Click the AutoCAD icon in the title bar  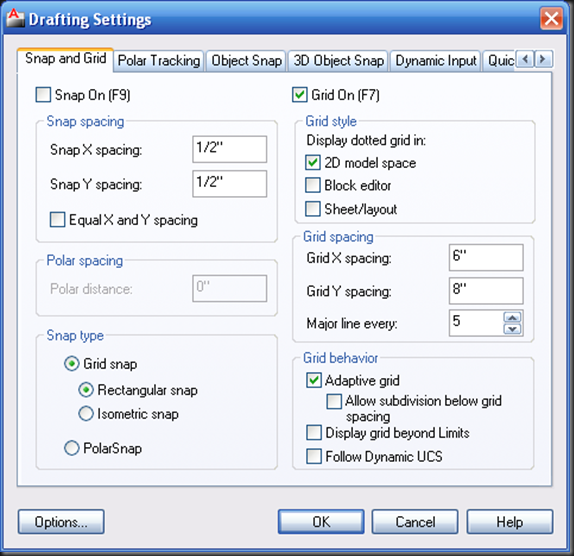tap(15, 18)
